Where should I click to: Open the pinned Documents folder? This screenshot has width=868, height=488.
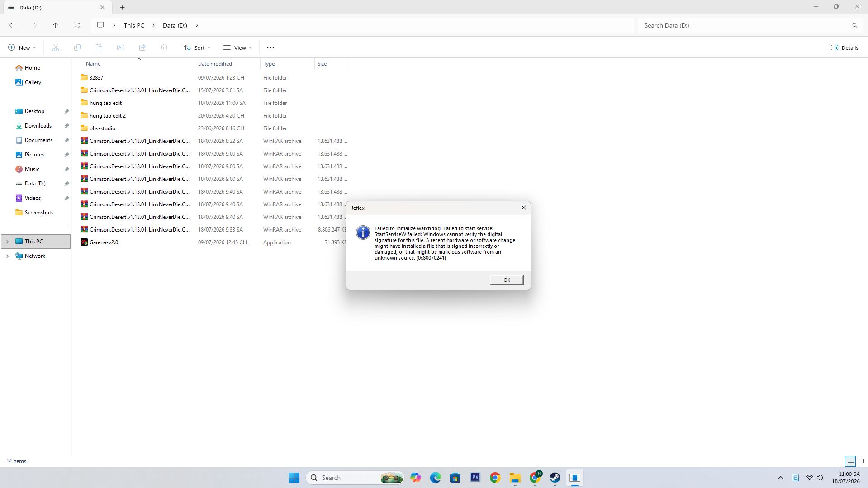tap(38, 140)
